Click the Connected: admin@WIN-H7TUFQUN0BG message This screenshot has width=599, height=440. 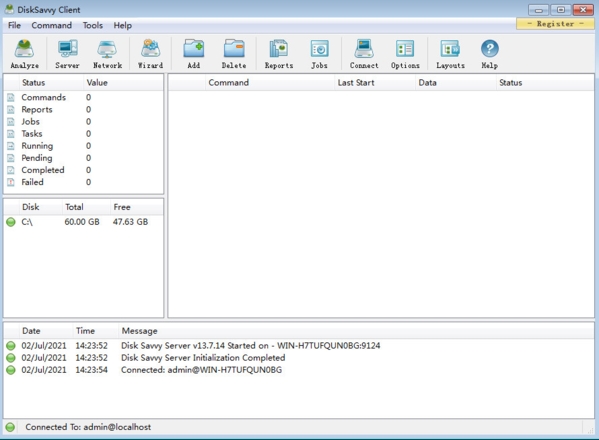[x=201, y=370]
